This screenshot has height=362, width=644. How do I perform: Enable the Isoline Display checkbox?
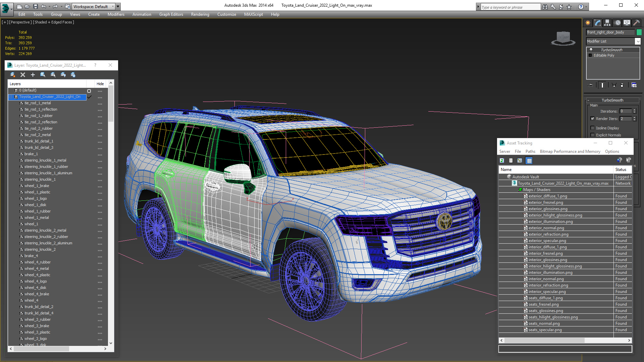[592, 128]
